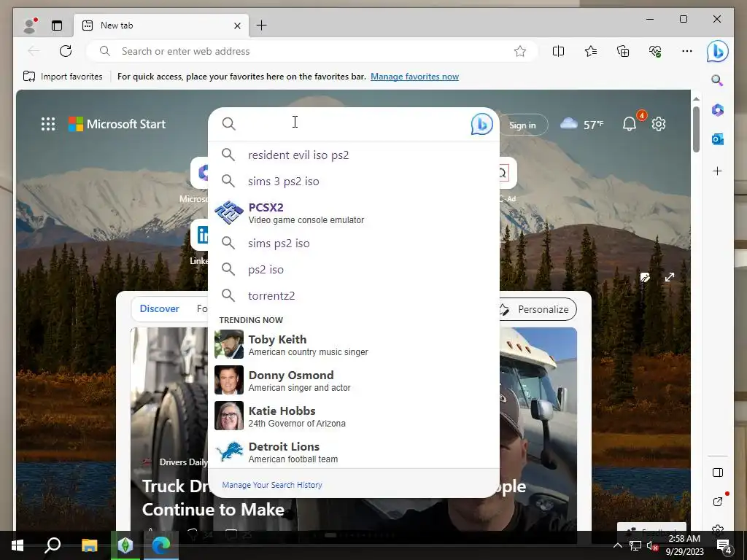Choose suggestion sims 3 ps2 iso
747x560 pixels.
tap(354, 181)
